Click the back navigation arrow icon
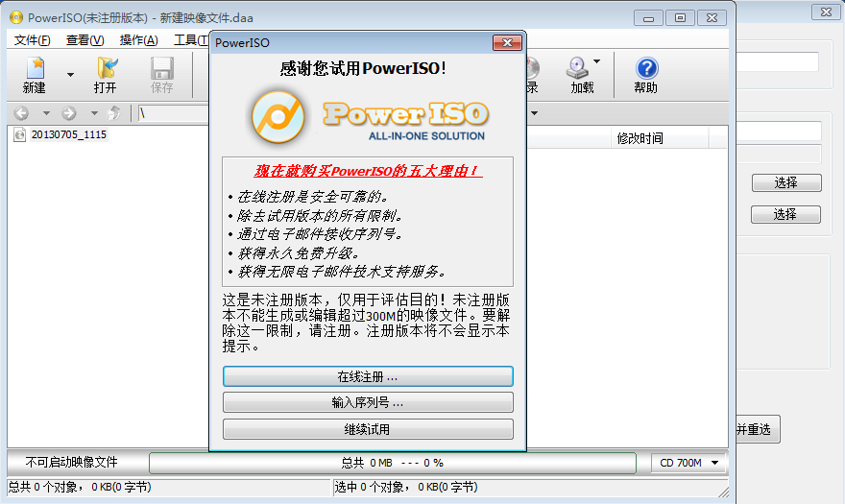This screenshot has width=845, height=504. click(x=22, y=113)
